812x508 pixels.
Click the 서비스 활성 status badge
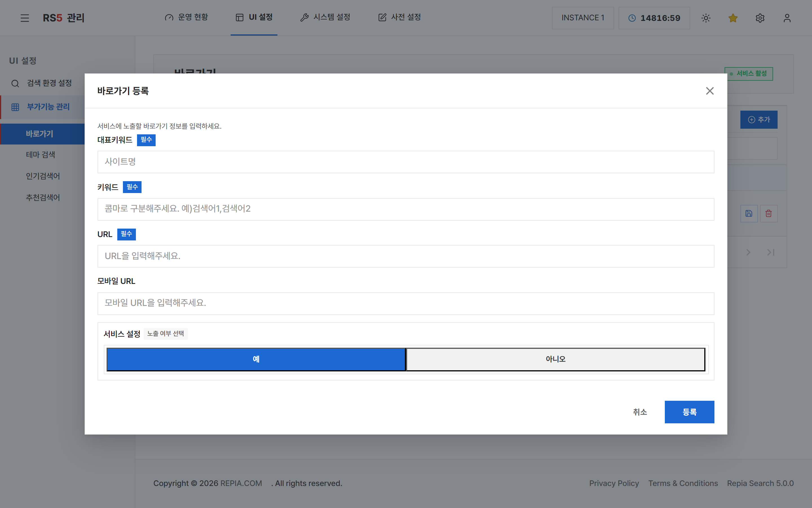(749, 74)
